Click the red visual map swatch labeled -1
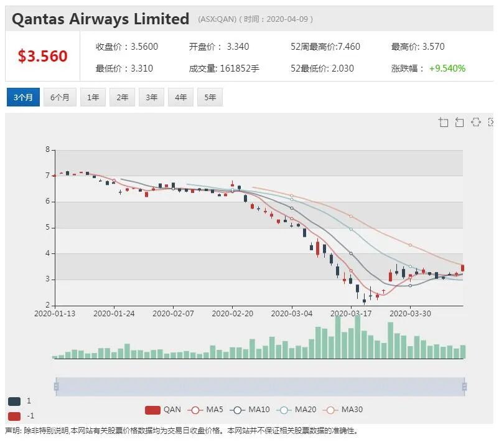Screen dimensions: 504x447 14,416
